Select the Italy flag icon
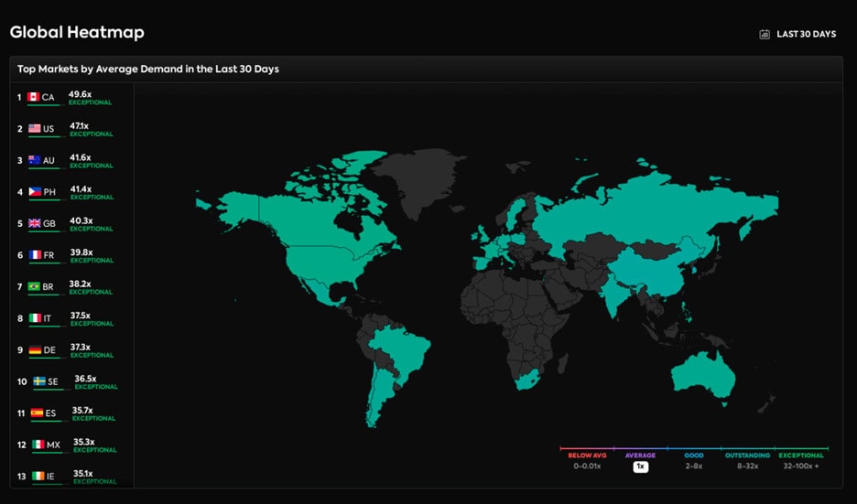This screenshot has height=504, width=857. [35, 318]
